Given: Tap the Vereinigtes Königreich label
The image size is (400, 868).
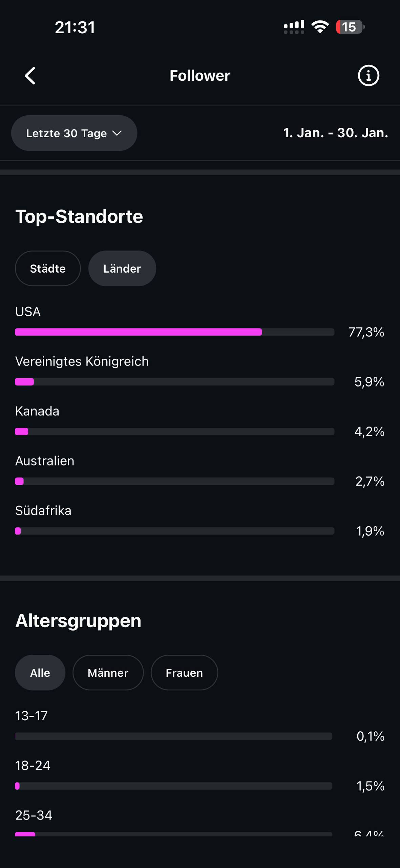Looking at the screenshot, I should click(82, 361).
